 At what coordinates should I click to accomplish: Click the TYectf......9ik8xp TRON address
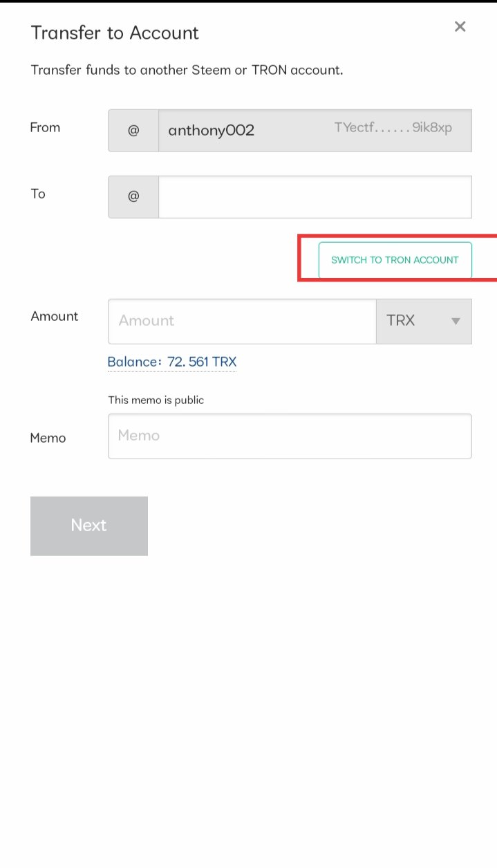(393, 128)
